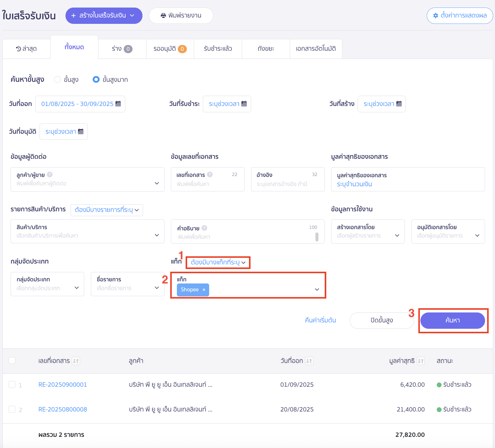This screenshot has height=448, width=495.
Task: Sort table by วันที่ออก sort icon
Action: (309, 361)
